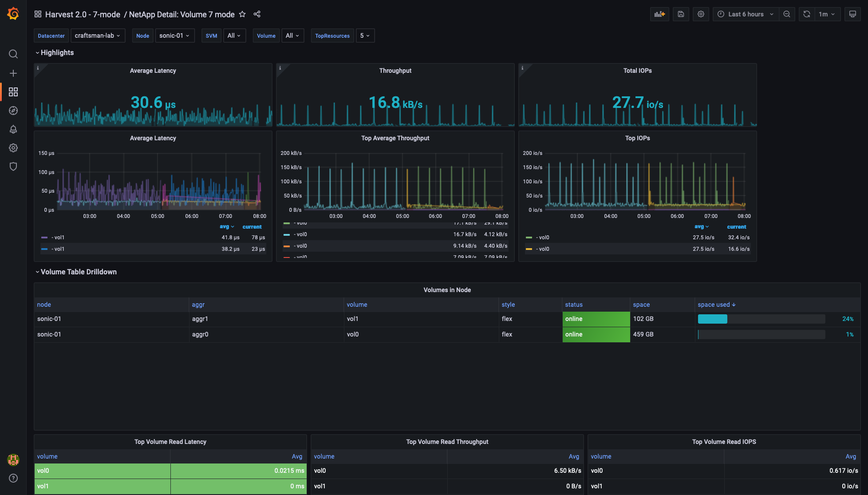Open dashboard settings gear

701,14
